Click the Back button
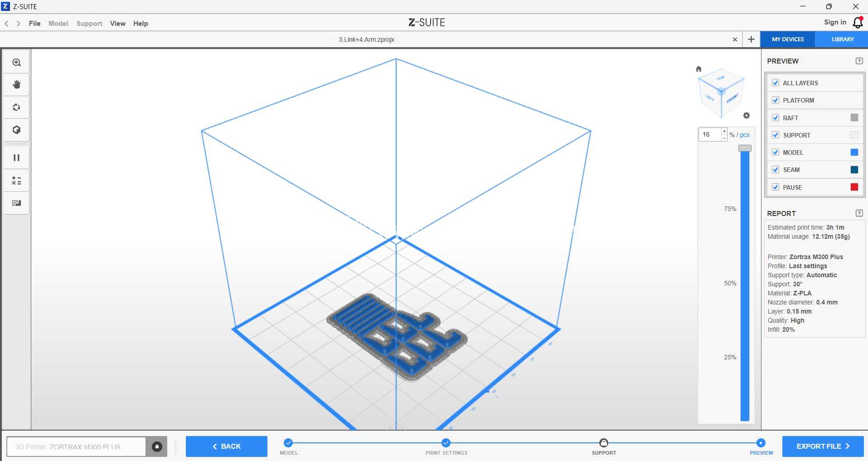The image size is (868, 461). (x=227, y=446)
